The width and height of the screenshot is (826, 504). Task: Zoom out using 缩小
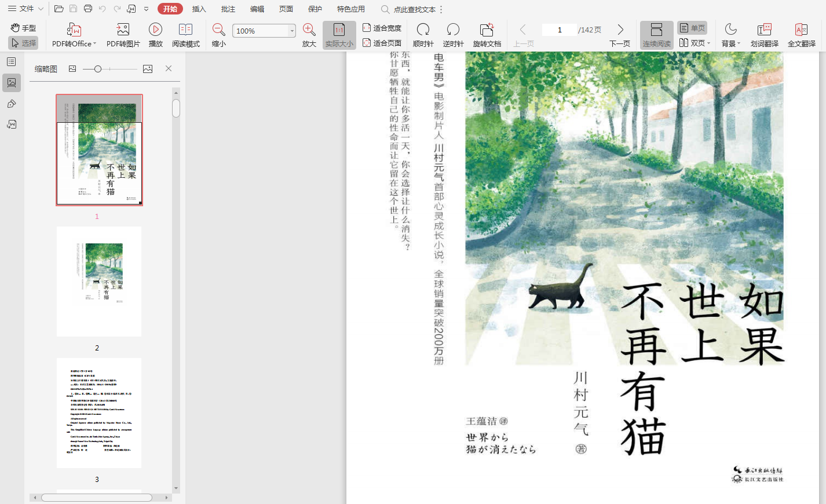219,35
